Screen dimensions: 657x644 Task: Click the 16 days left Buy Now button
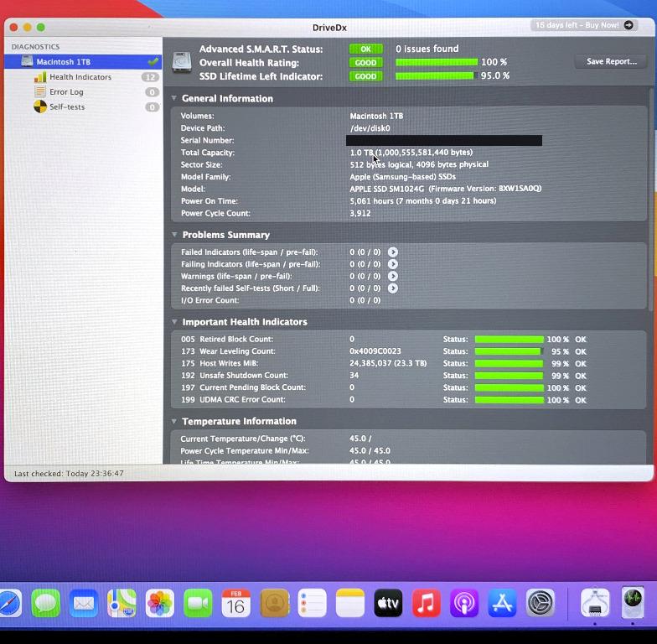(x=584, y=25)
